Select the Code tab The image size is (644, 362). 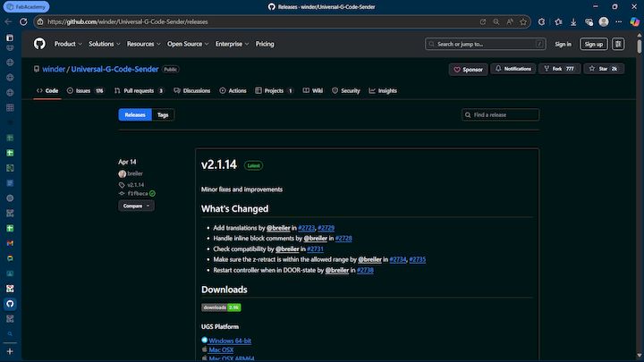coord(47,90)
